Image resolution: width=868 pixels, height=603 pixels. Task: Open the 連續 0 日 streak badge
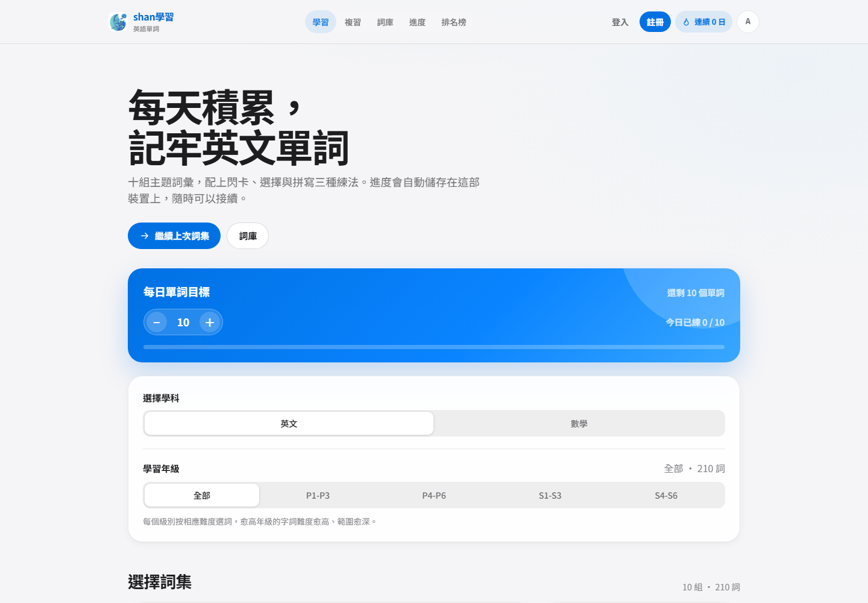tap(703, 22)
